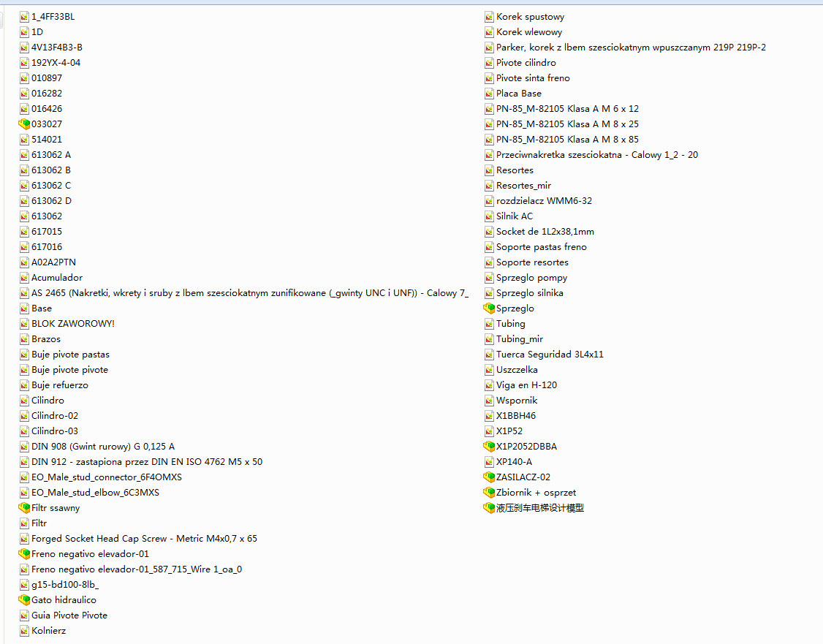Click the assembly icon next to 033027
Viewport: 823px width, 644px height.
click(x=24, y=124)
